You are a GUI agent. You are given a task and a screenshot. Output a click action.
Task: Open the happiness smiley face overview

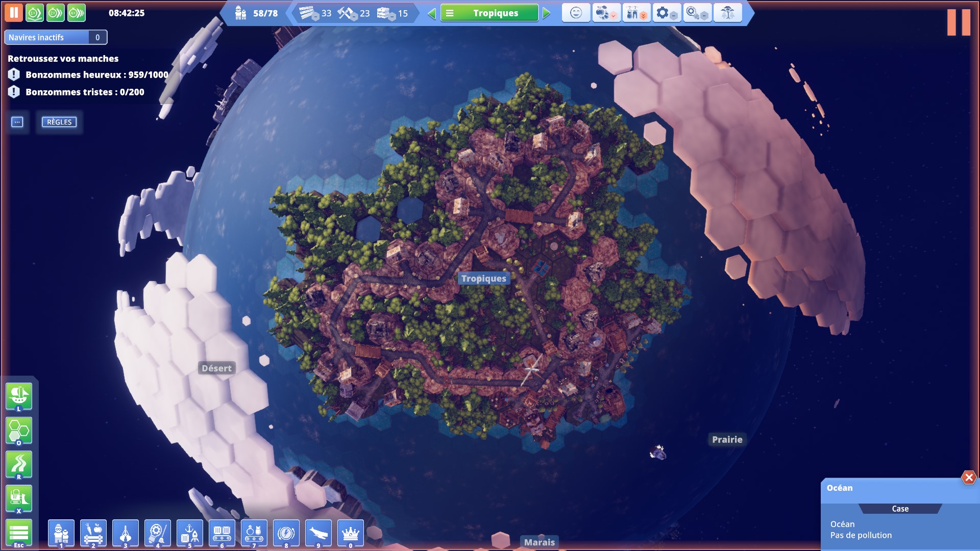coord(576,13)
